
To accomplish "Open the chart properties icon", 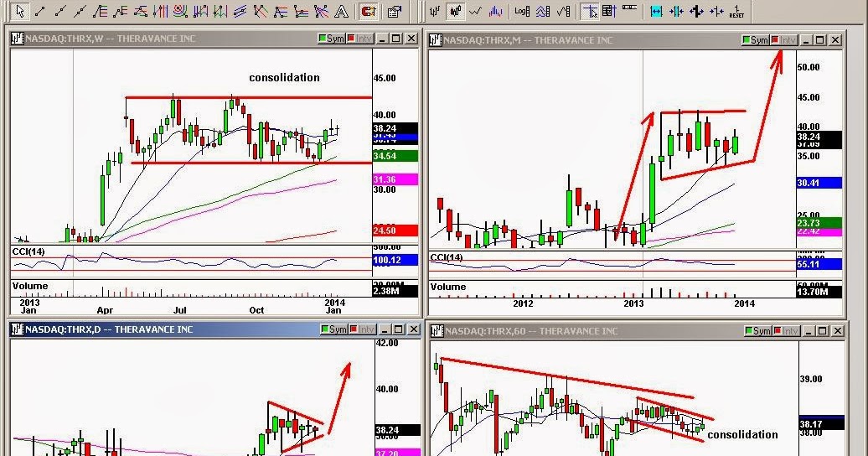I will point(395,11).
